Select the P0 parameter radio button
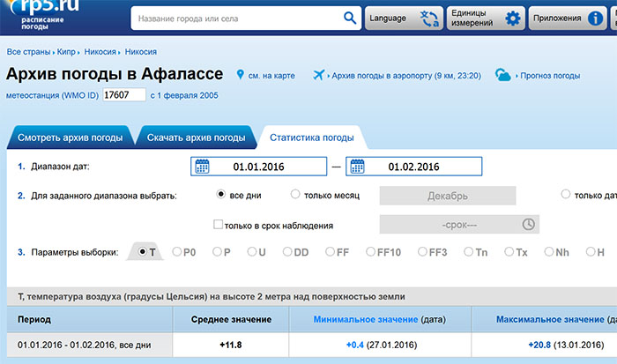 click(x=178, y=252)
